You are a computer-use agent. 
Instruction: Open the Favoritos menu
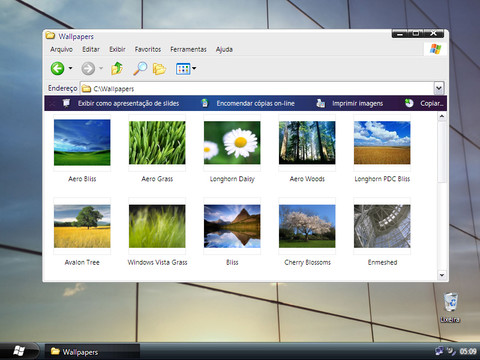pos(148,49)
